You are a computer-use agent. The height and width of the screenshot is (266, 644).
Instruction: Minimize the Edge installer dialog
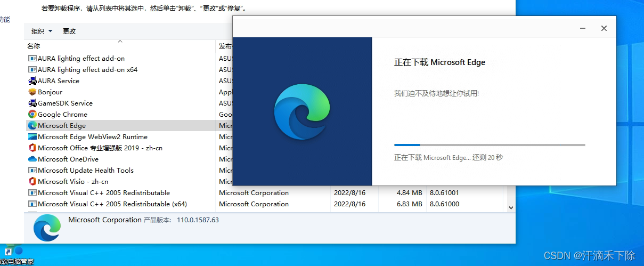(x=584, y=28)
